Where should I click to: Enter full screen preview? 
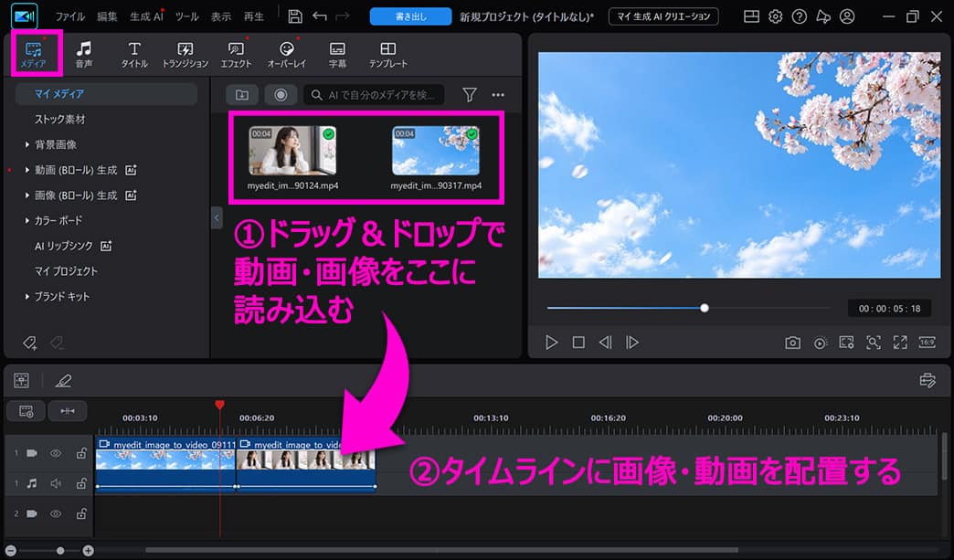click(x=900, y=343)
